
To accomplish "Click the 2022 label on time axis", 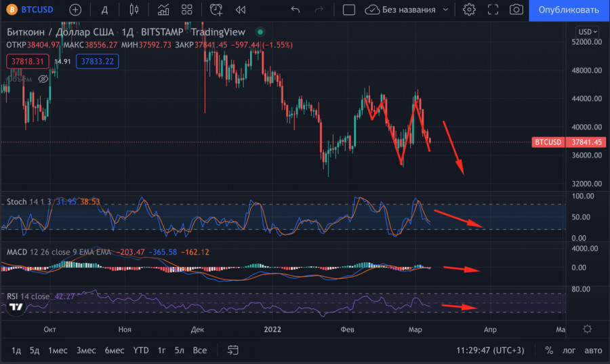I will point(272,329).
